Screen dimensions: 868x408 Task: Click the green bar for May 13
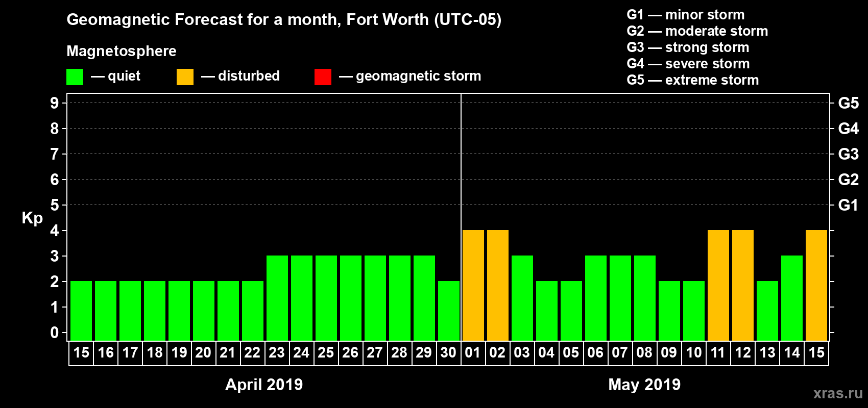[x=767, y=311]
